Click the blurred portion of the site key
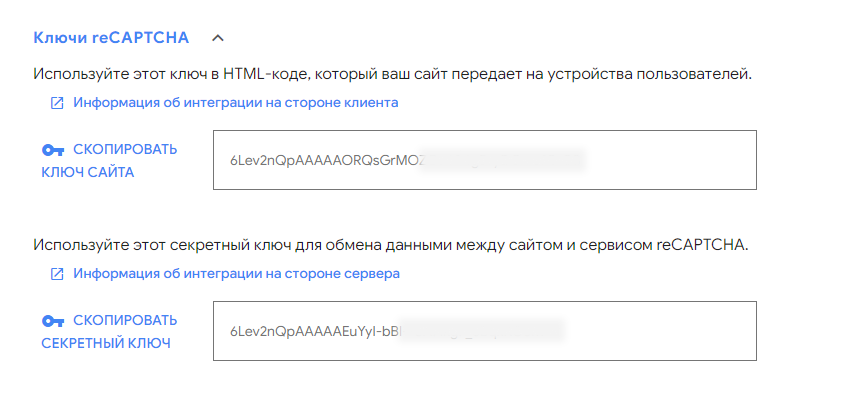 click(x=503, y=161)
